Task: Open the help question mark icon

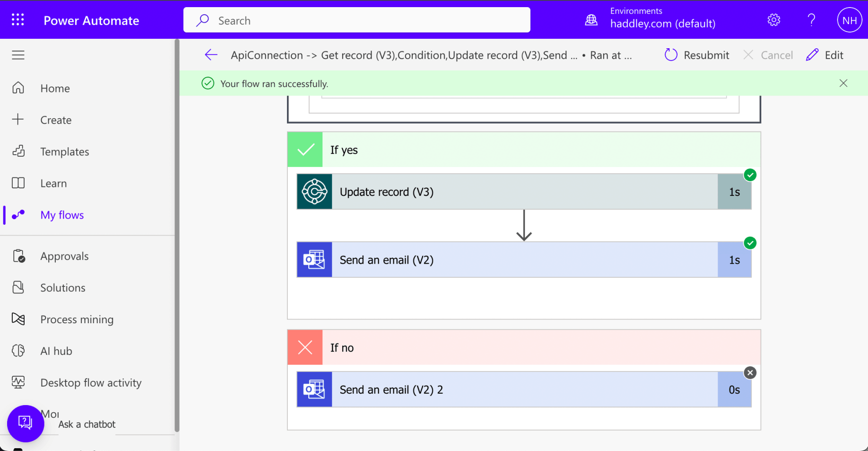Action: (x=811, y=20)
